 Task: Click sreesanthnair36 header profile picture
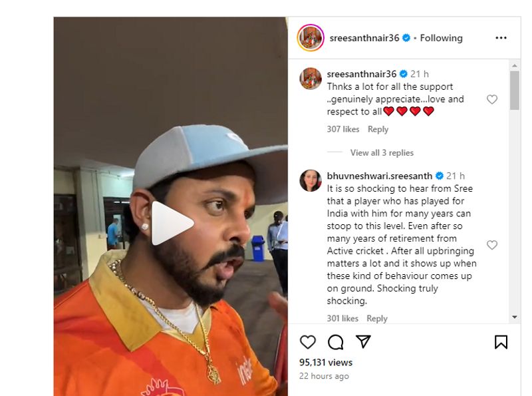pos(311,38)
